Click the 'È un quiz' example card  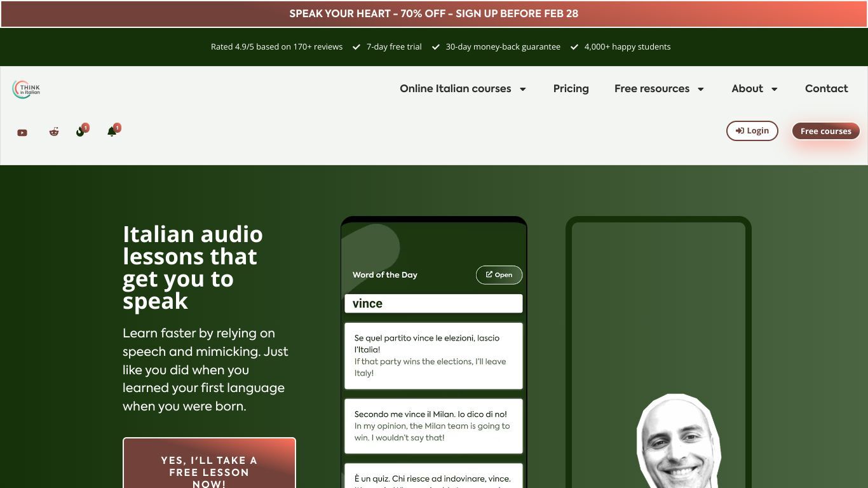(433, 476)
